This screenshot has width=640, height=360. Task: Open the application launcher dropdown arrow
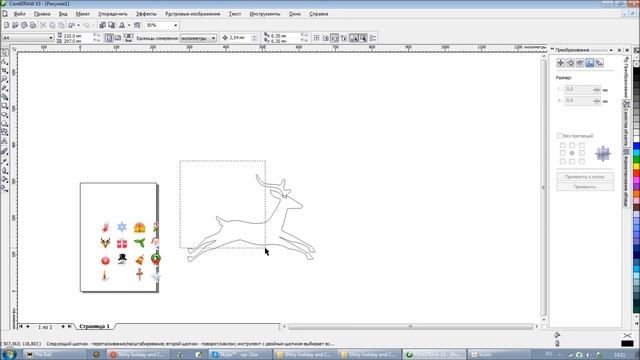click(x=129, y=25)
